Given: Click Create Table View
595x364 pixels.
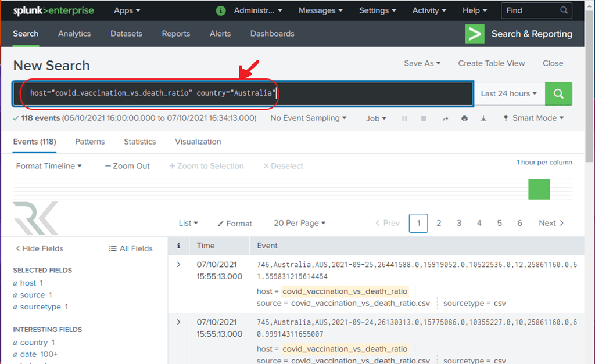Looking at the screenshot, I should (492, 63).
